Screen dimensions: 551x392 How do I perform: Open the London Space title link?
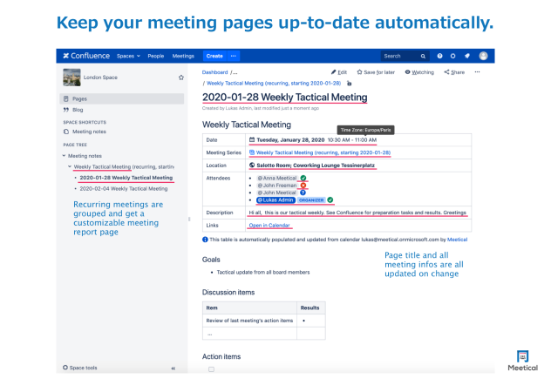click(100, 78)
